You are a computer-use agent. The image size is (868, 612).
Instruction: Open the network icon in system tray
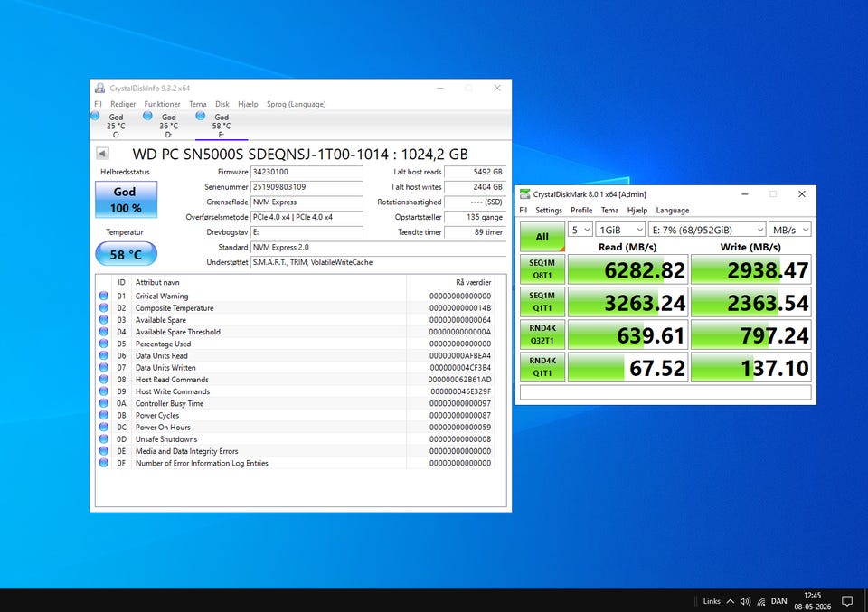[761, 601]
